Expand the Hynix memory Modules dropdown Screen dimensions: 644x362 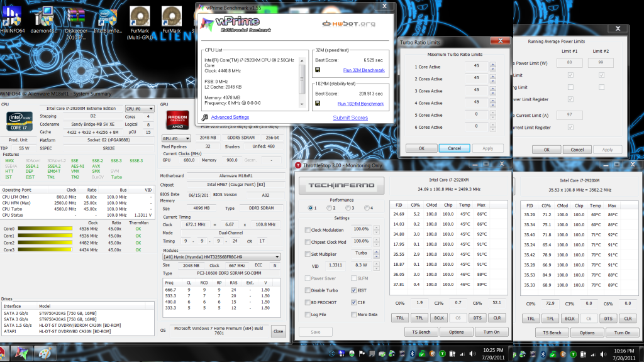pos(222,257)
